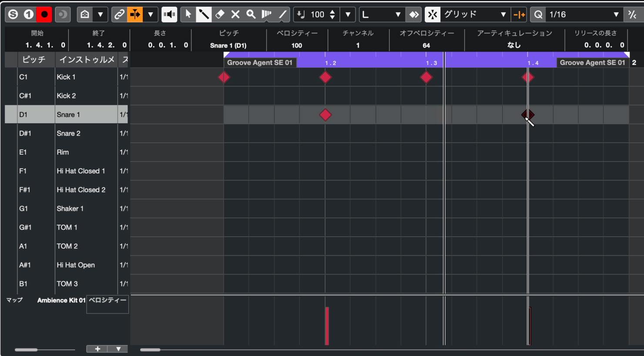Screen dimensions: 644x356
Task: Select the Kick 1 drum row
Action: [66, 77]
